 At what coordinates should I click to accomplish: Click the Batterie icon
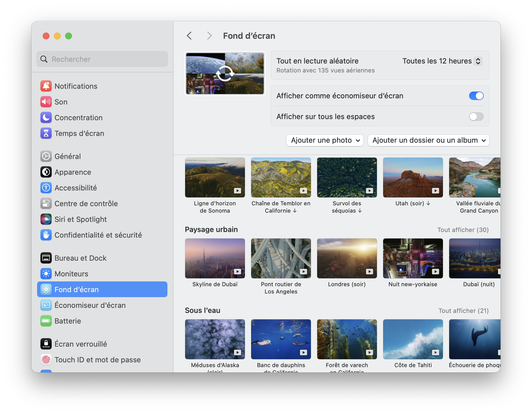46,321
